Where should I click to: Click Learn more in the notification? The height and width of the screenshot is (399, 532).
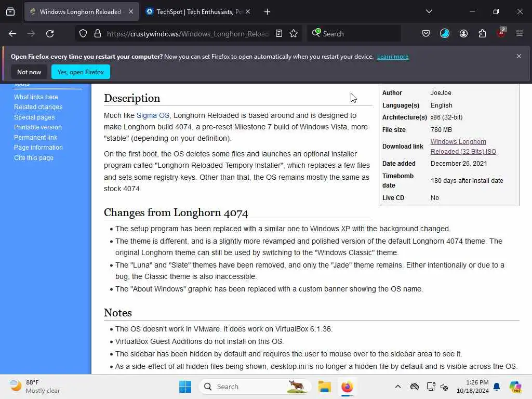coord(393,57)
